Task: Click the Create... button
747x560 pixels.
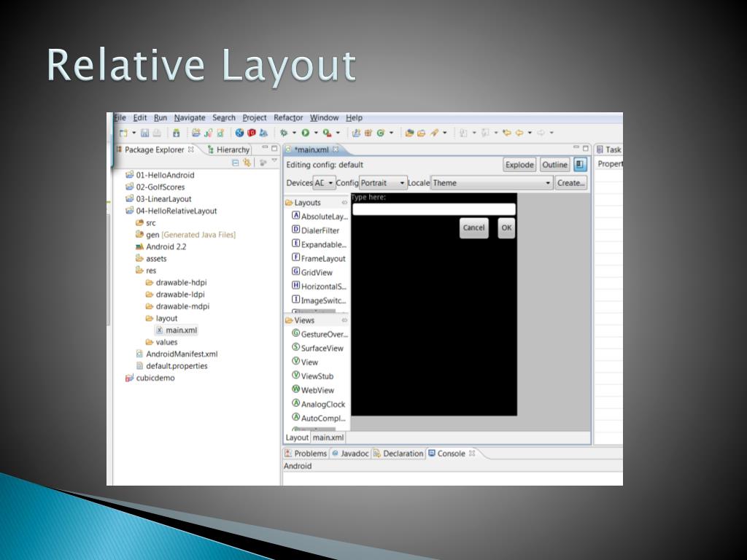Action: 570,183
